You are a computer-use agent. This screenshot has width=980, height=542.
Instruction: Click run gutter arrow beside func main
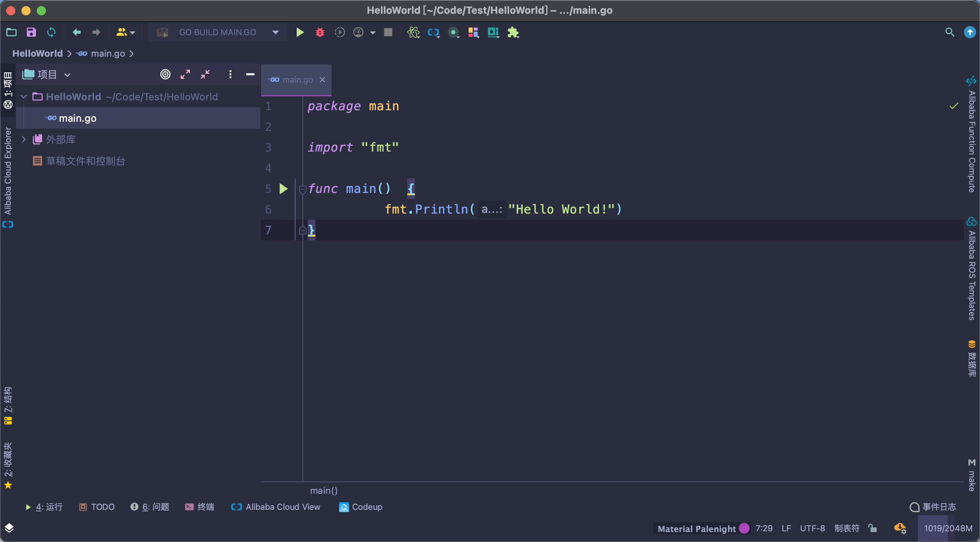click(x=283, y=189)
